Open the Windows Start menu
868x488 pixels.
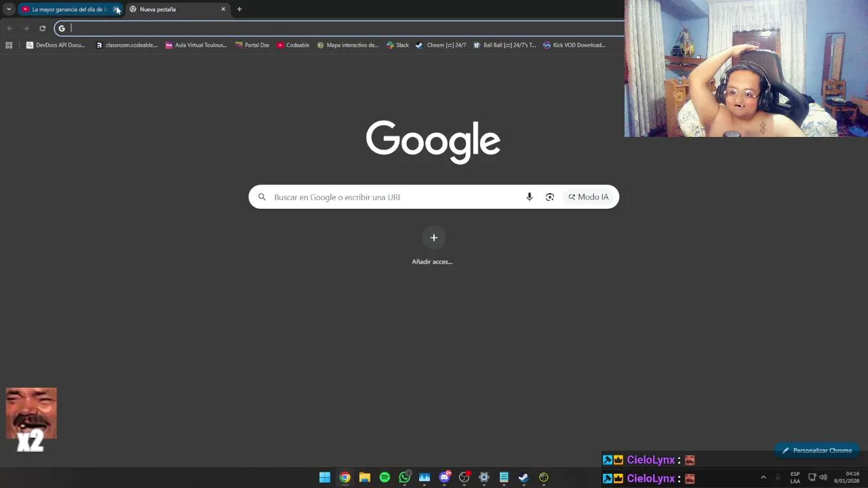[x=325, y=477]
